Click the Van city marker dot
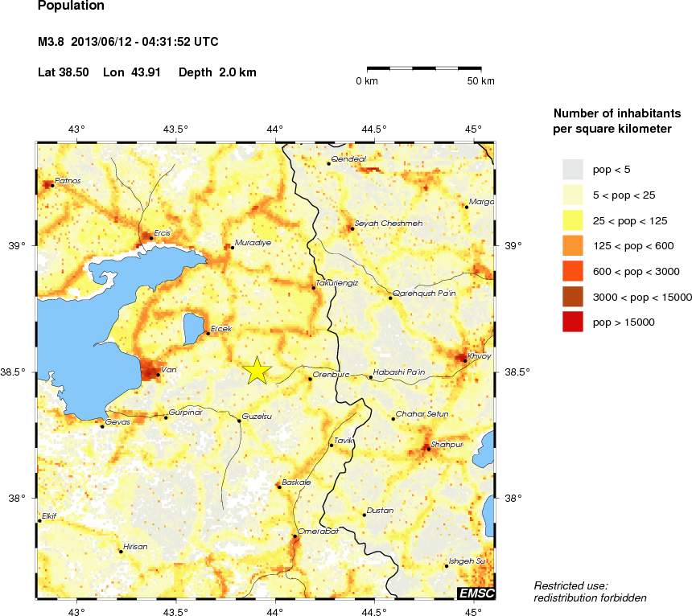The image size is (692, 616). pyautogui.click(x=158, y=375)
